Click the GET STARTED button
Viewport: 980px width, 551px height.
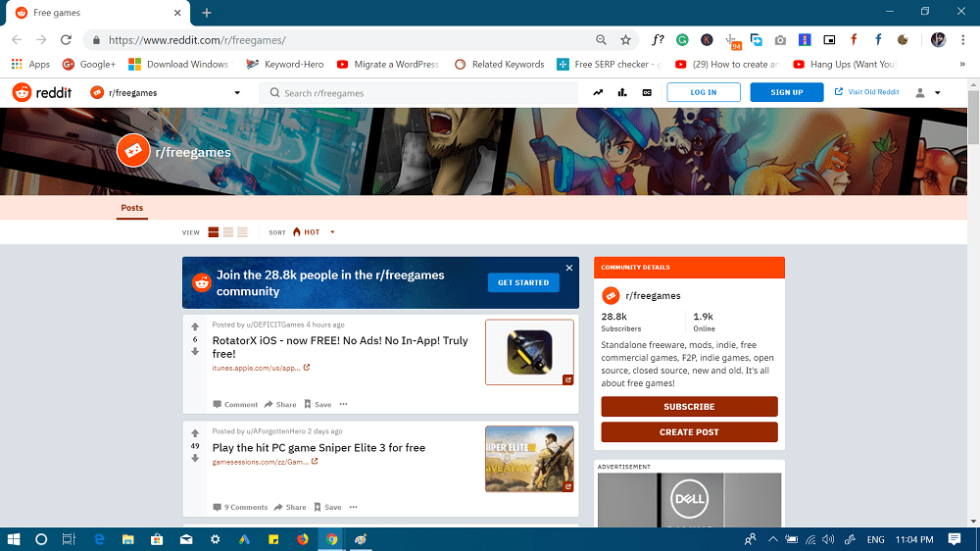[523, 282]
